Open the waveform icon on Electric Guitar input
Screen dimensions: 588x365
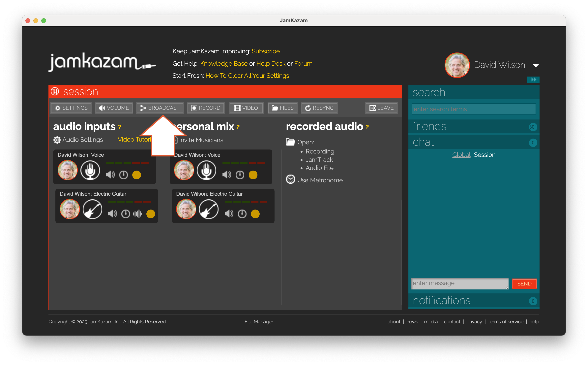137,214
